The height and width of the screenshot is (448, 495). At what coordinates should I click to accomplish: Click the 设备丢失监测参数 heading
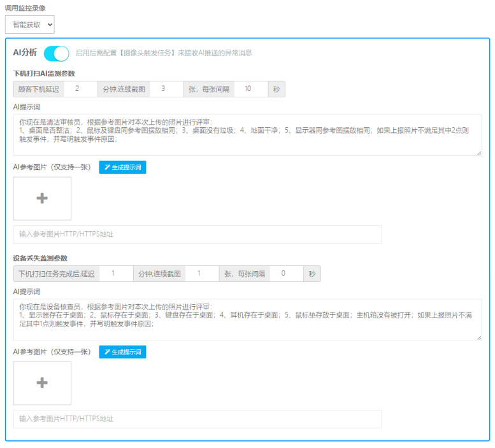point(40,258)
